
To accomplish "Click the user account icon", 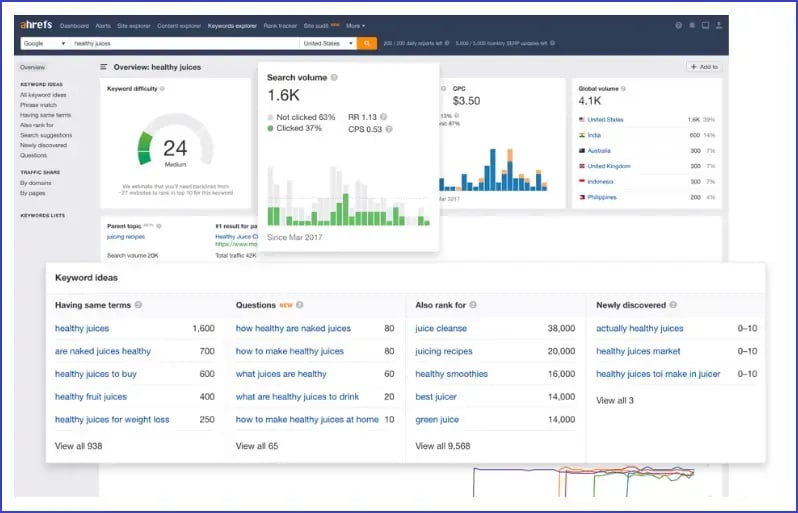I will (x=718, y=25).
